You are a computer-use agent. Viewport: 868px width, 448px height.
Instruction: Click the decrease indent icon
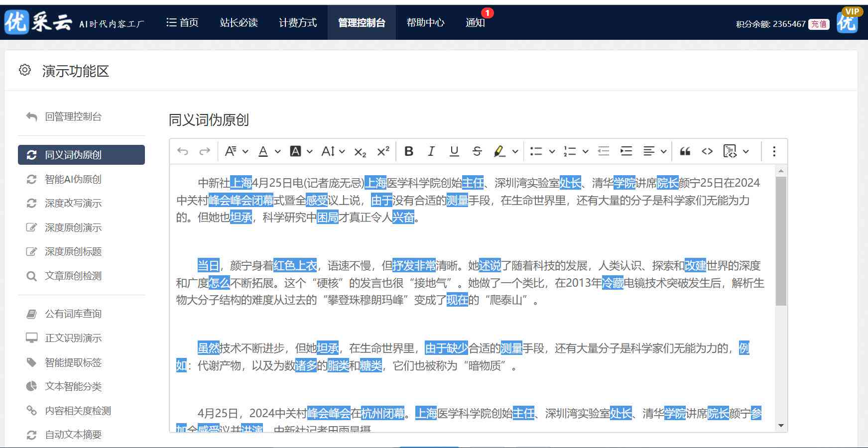[604, 151]
